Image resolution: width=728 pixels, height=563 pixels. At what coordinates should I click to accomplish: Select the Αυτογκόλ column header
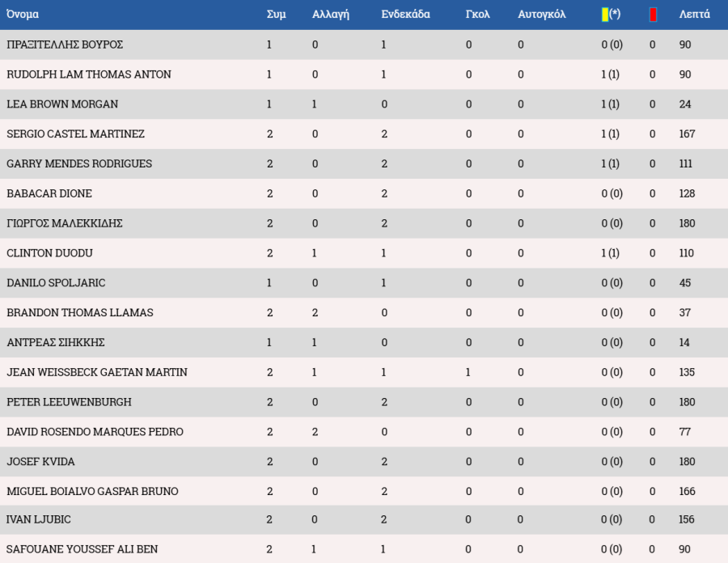(541, 15)
